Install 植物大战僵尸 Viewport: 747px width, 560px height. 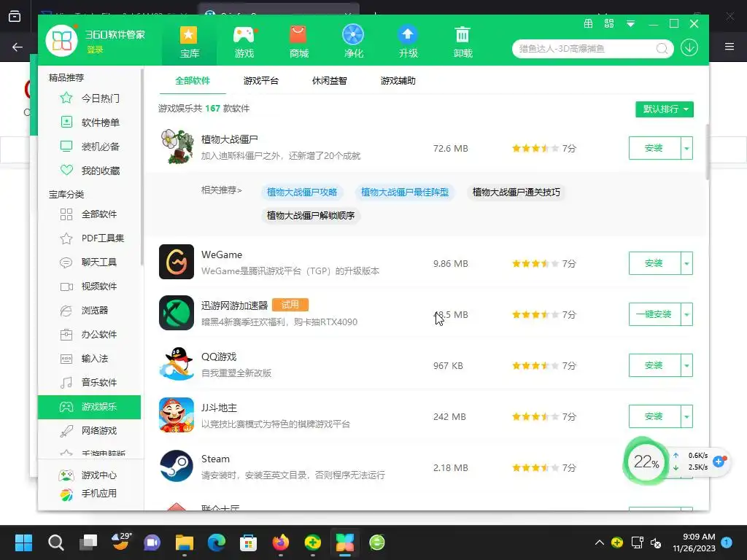click(x=654, y=148)
